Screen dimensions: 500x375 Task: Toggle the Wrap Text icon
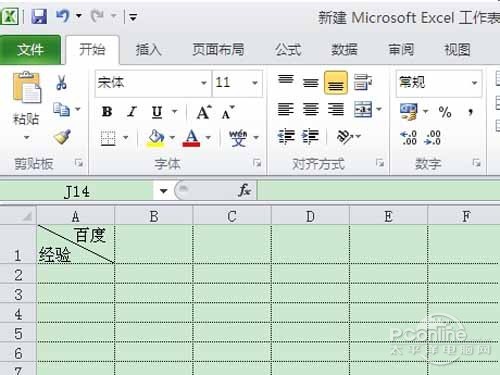(x=363, y=82)
